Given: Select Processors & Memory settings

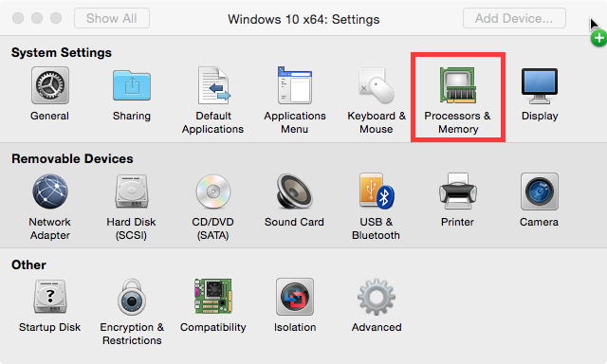Looking at the screenshot, I should coord(458,85).
